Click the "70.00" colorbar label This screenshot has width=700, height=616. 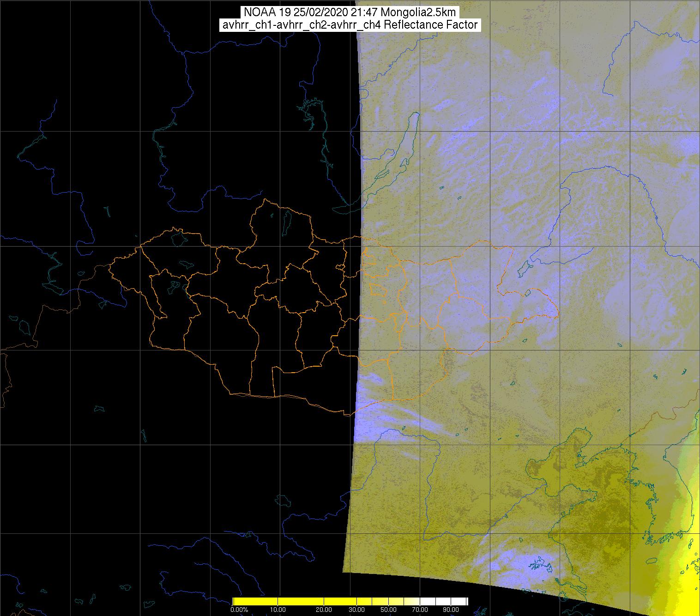click(419, 610)
